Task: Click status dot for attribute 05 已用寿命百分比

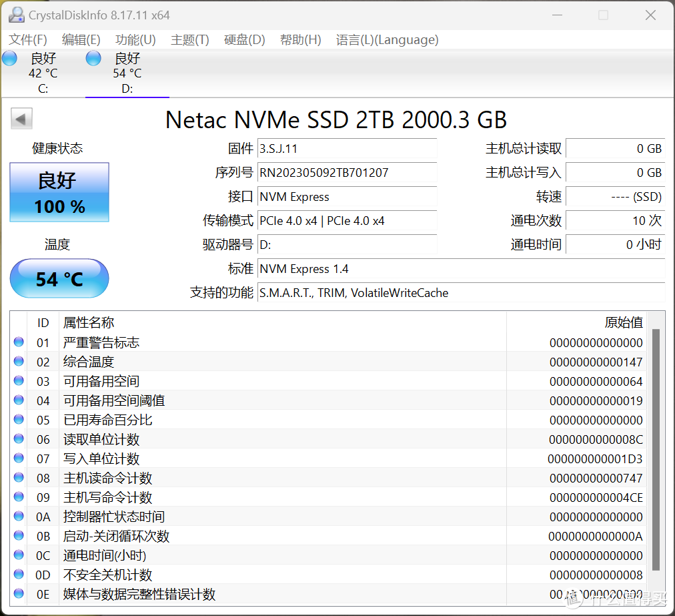Action: click(x=19, y=420)
